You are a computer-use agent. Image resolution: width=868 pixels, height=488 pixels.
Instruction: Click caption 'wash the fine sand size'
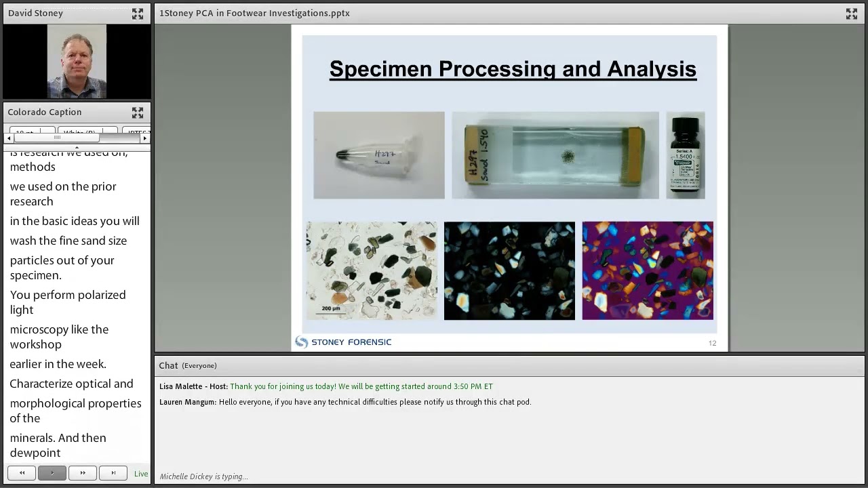[68, 241]
